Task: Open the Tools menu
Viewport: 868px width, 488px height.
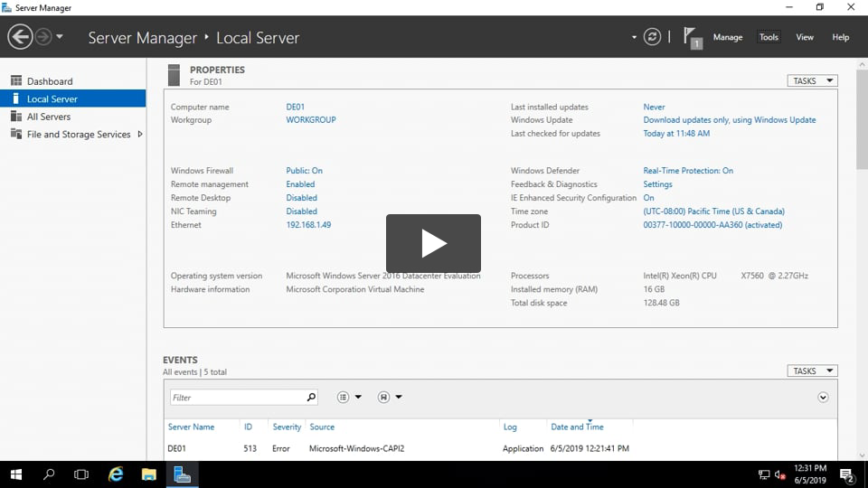Action: point(769,37)
